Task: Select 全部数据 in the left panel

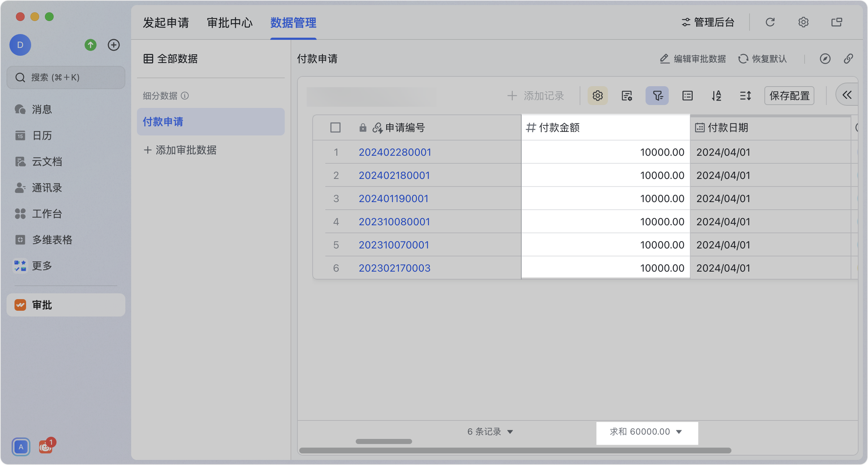Action: 171,59
